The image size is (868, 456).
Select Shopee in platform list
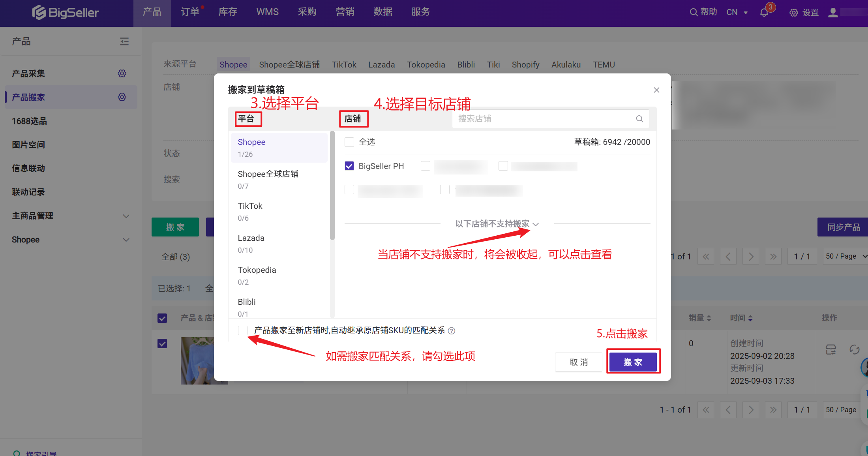pos(279,148)
